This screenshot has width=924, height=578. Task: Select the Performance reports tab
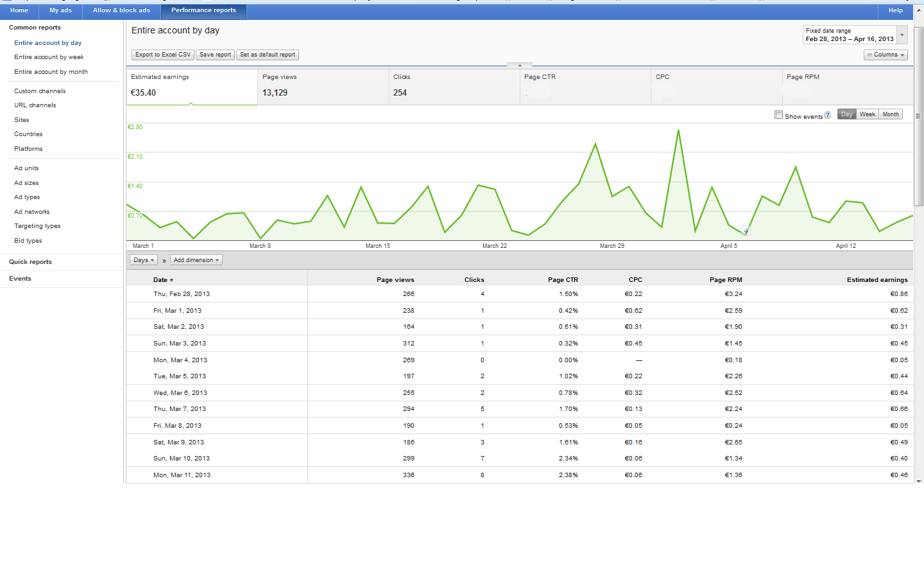203,10
